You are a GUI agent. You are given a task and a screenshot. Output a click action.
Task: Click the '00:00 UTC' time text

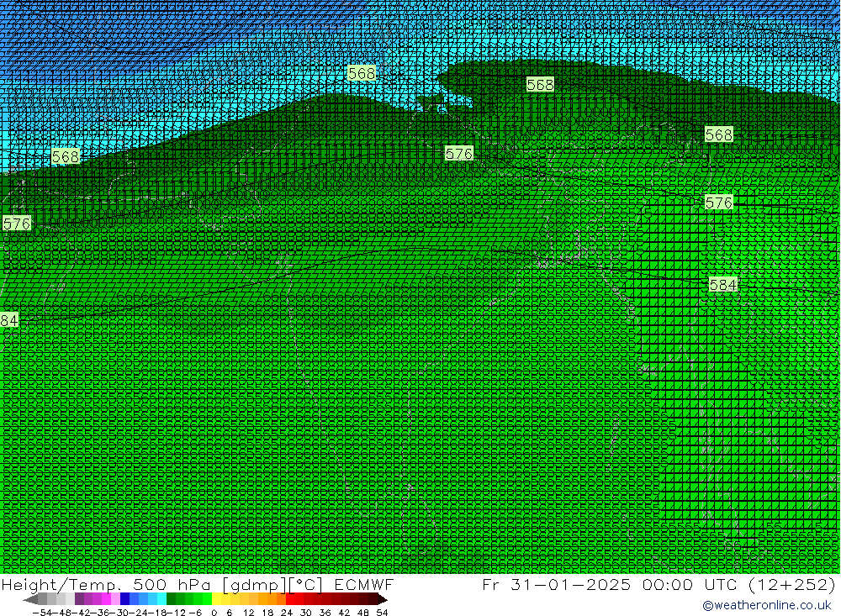pyautogui.click(x=690, y=585)
